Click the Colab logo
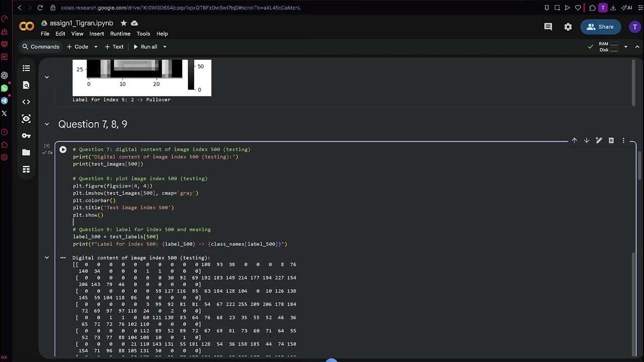The width and height of the screenshot is (644, 362). pyautogui.click(x=27, y=26)
